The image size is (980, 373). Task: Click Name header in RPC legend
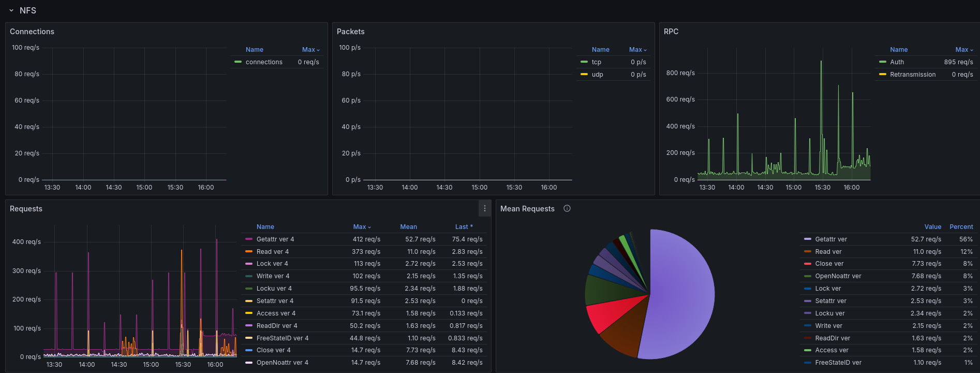click(899, 50)
